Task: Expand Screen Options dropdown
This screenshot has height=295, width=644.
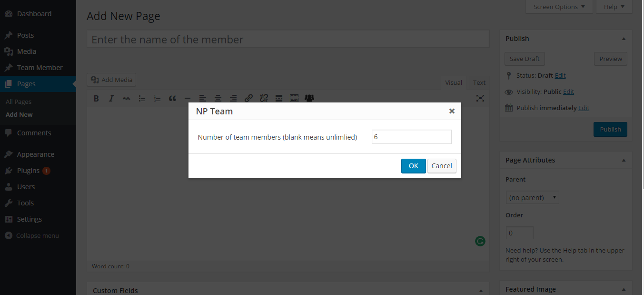Action: pos(559,7)
